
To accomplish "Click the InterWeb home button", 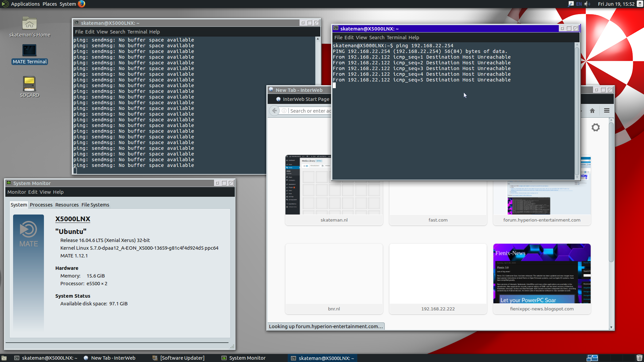I will (x=592, y=111).
